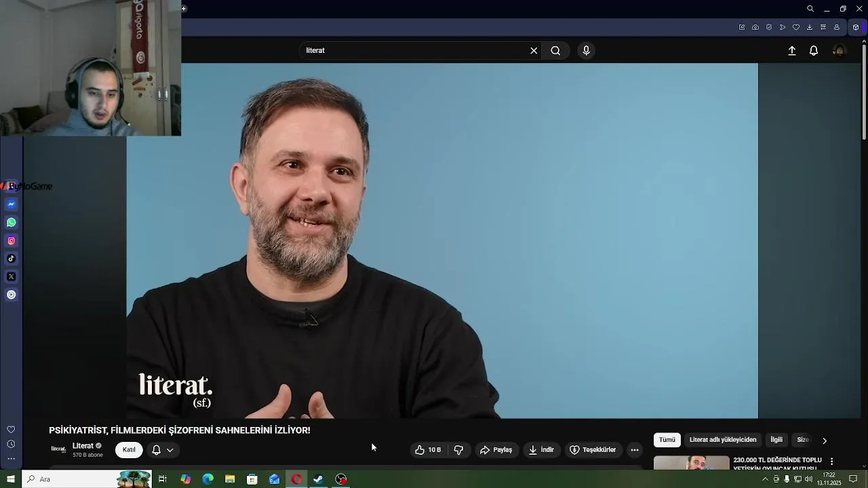The width and height of the screenshot is (868, 488).
Task: Show more filter chips with right chevron
Action: (825, 441)
